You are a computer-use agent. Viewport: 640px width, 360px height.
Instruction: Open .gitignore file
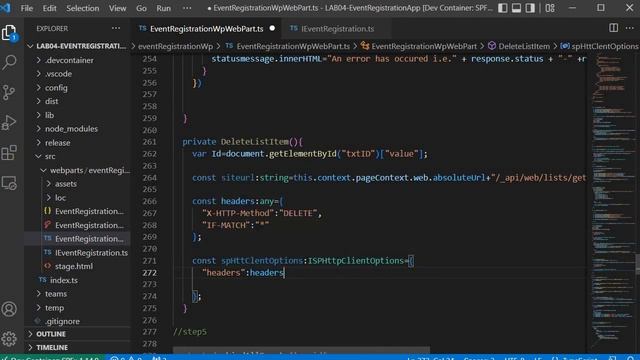[78, 322]
